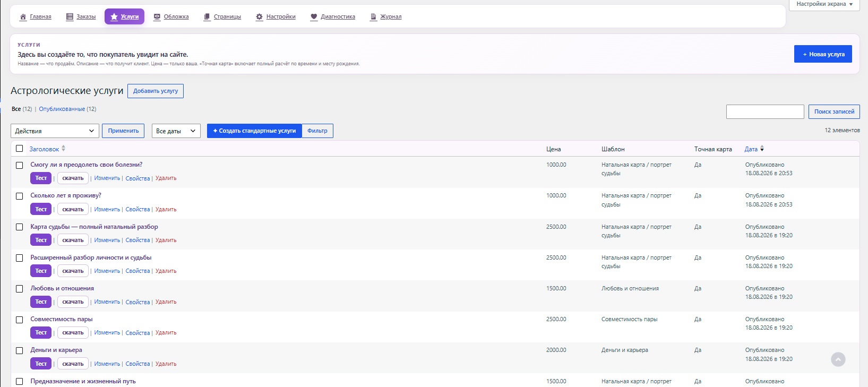Click Удалить for 'Деньги и карьера'
This screenshot has width=868, height=387.
coord(166,364)
